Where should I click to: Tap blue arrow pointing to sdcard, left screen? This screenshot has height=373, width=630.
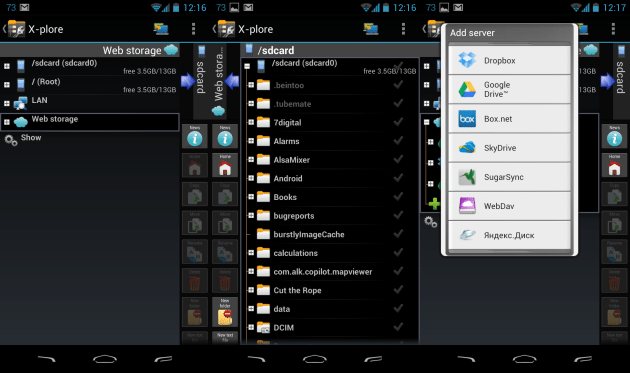187,81
